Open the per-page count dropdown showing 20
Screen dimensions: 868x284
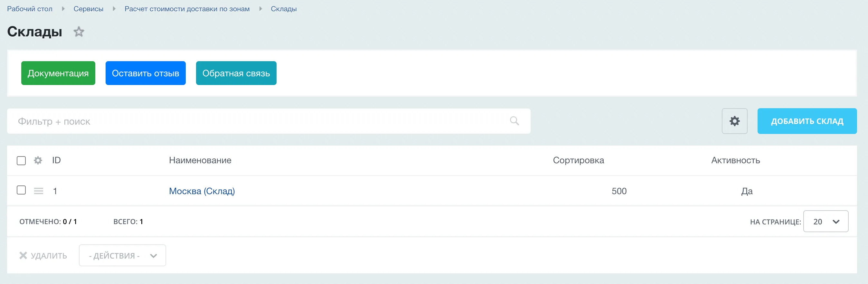point(826,221)
